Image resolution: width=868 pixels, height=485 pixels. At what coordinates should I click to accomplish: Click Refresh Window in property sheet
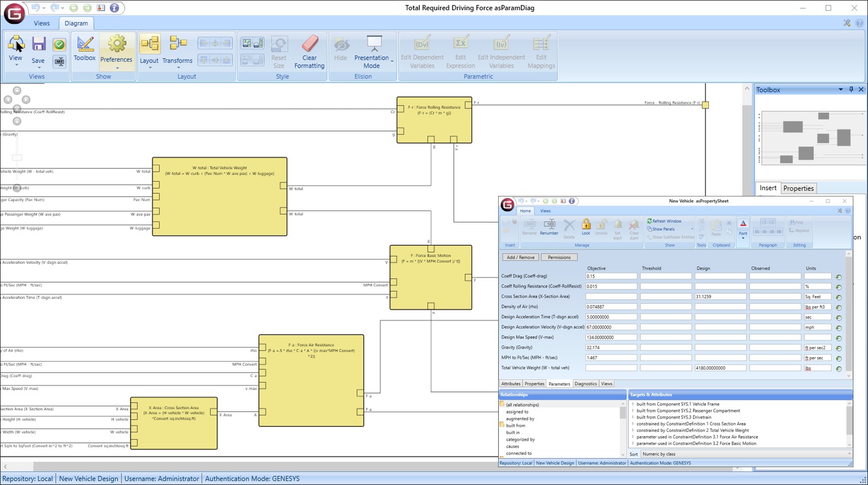point(664,221)
